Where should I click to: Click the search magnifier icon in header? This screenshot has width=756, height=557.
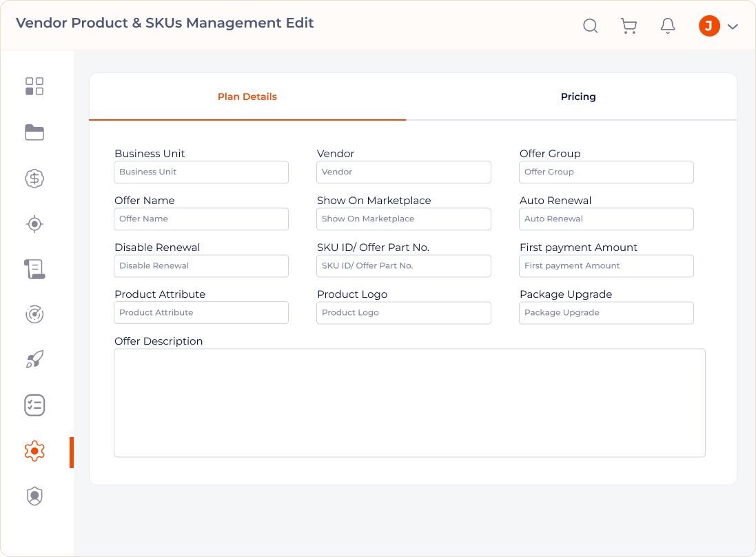591,26
